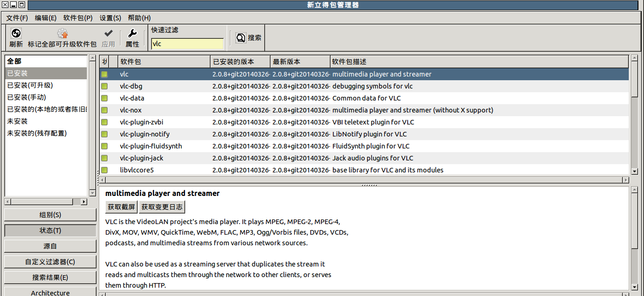Open the 软件包(P) menu
The width and height of the screenshot is (644, 296).
click(78, 18)
